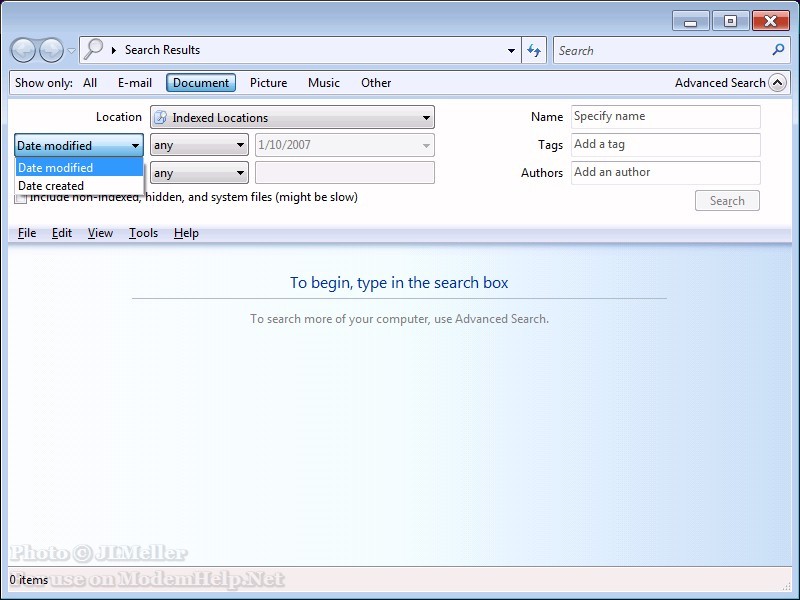The height and width of the screenshot is (600, 800).
Task: Open the second row 'any' dropdown
Action: (199, 173)
